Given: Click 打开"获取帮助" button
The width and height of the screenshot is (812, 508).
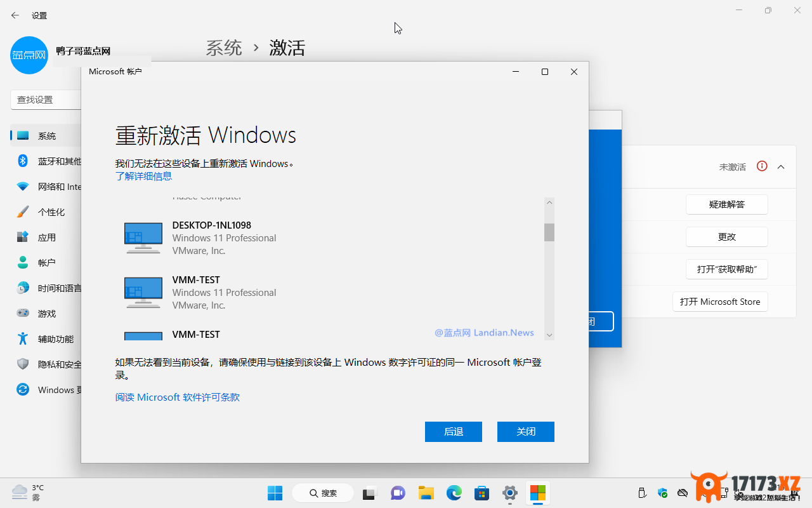Looking at the screenshot, I should 727,269.
